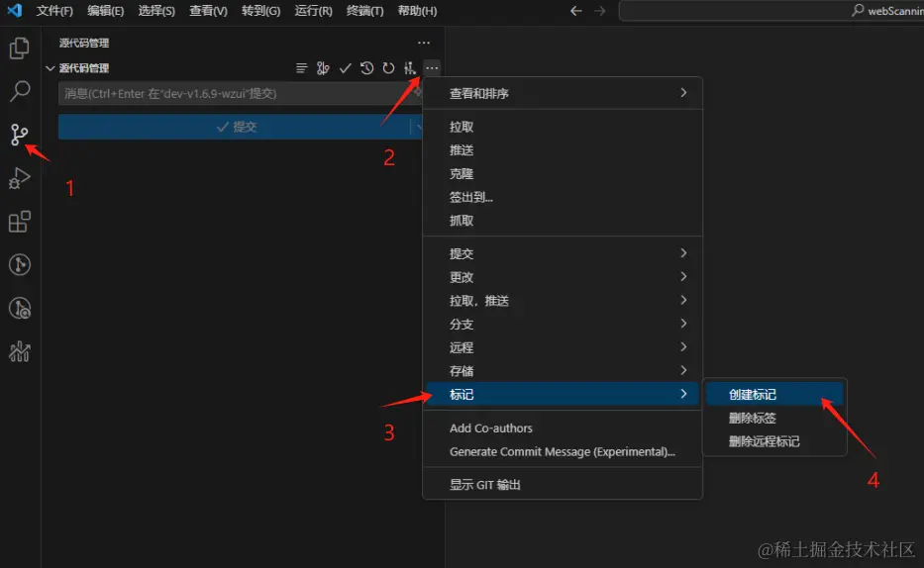The image size is (924, 568).
Task: Choose 推送 from the menu
Action: [563, 150]
